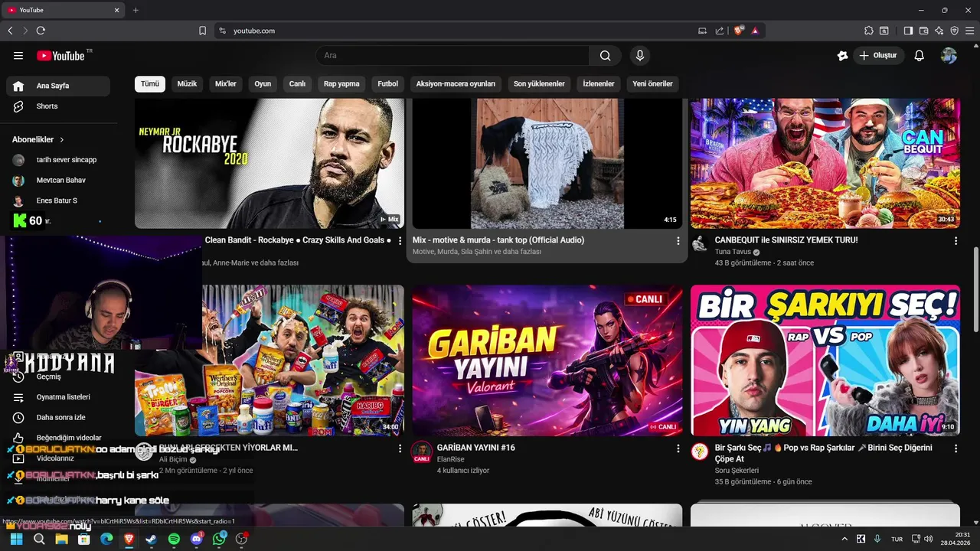Select the Futbol filter chip
Image resolution: width=980 pixels, height=551 pixels.
tap(388, 83)
